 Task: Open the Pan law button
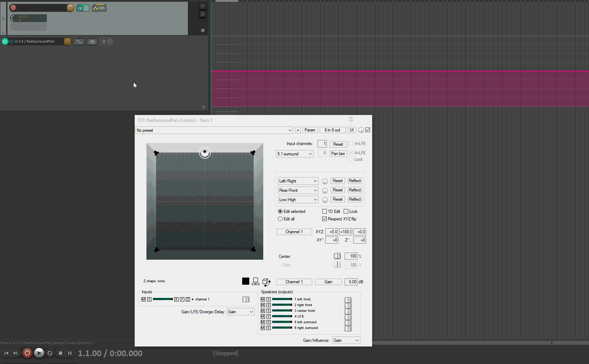[338, 154]
